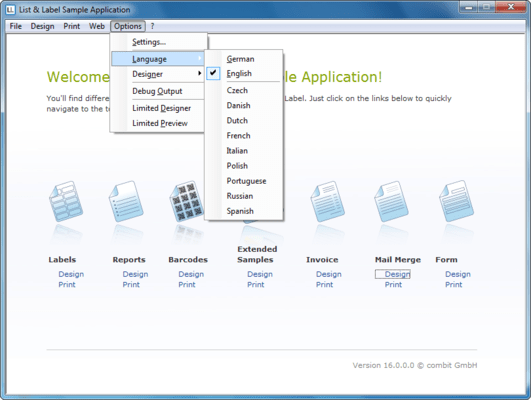531x400 pixels.
Task: Select the checked English language option
Action: click(x=244, y=73)
